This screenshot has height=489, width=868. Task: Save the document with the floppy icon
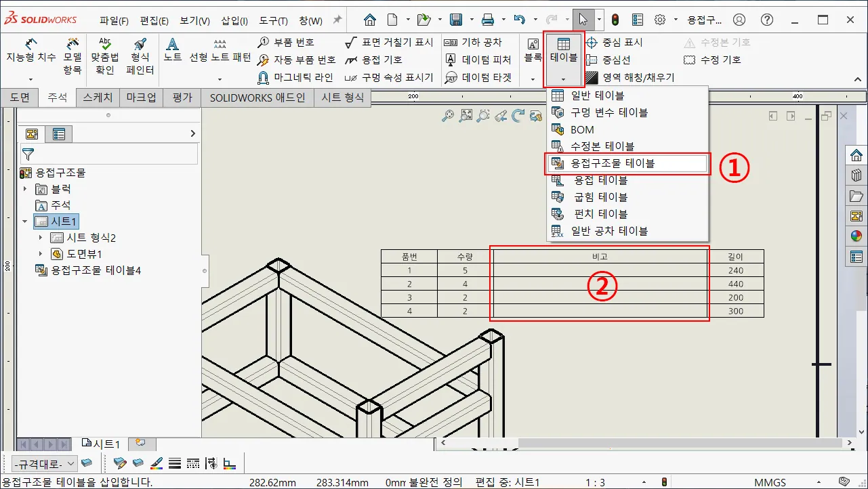click(x=456, y=20)
